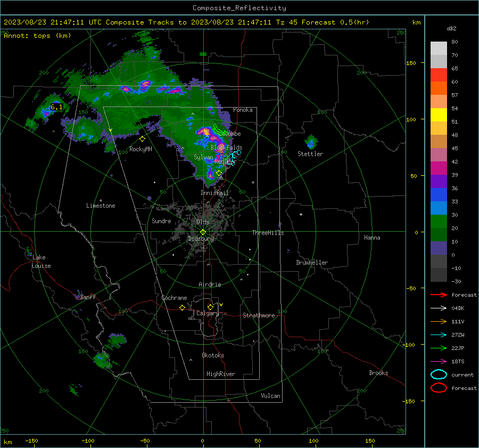Click the Innisfail city label
479x448 pixels.
[215, 193]
